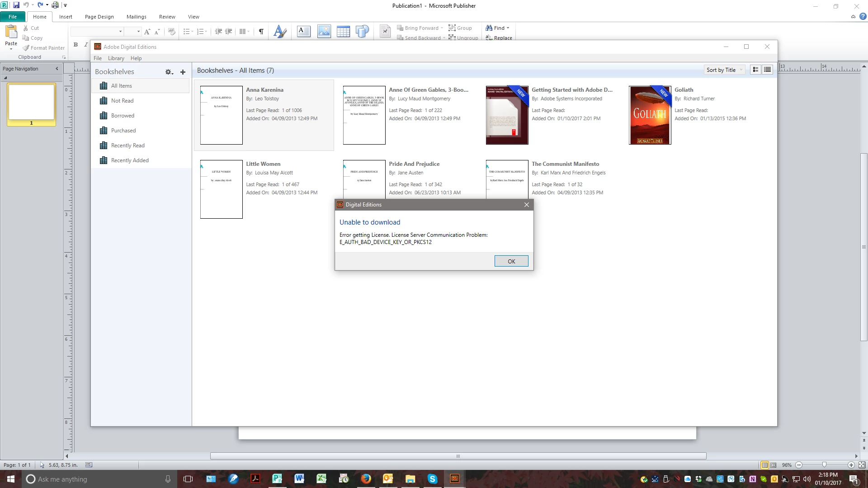Switch to list view icon

click(767, 70)
